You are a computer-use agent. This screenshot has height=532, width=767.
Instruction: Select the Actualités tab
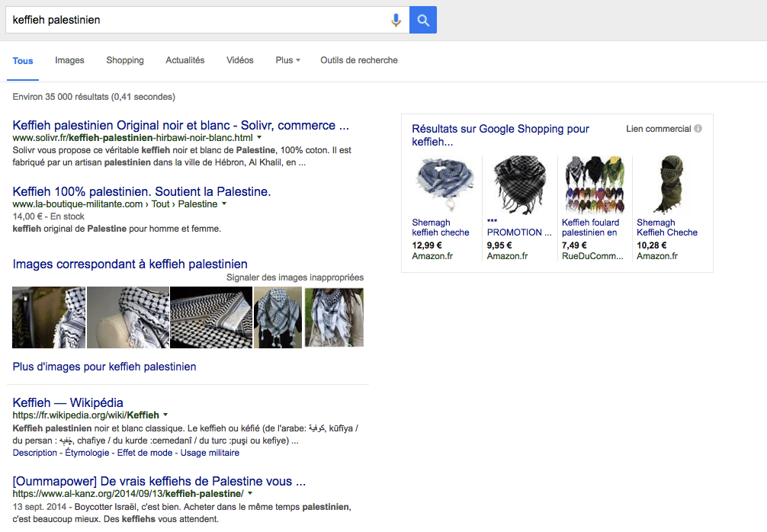coord(185,60)
